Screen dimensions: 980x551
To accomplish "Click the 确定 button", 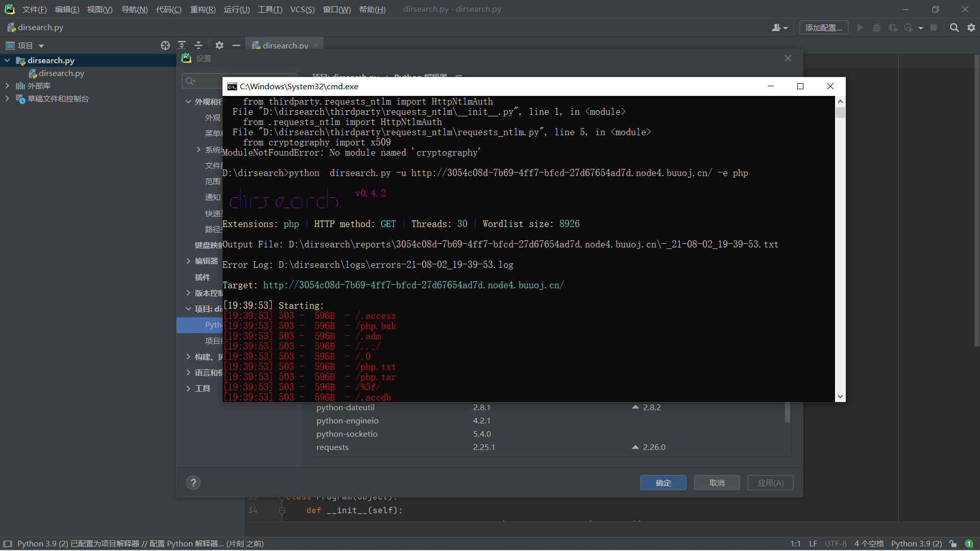I will (663, 483).
